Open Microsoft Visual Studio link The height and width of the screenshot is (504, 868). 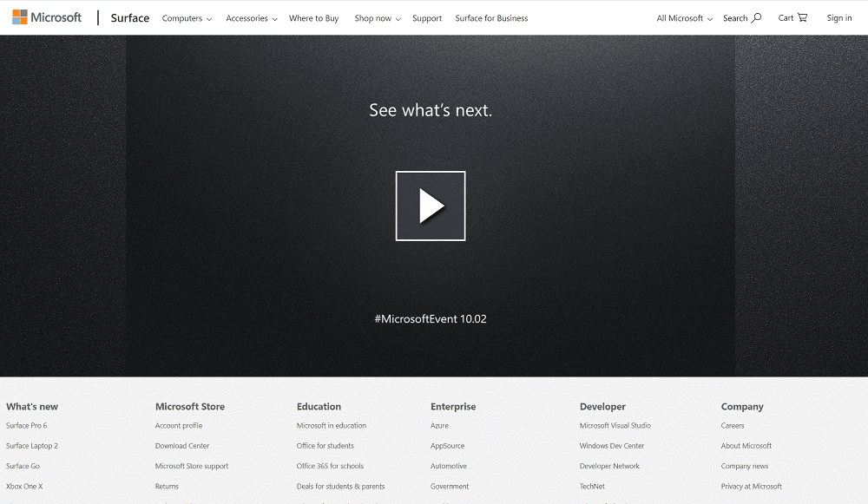tap(615, 425)
